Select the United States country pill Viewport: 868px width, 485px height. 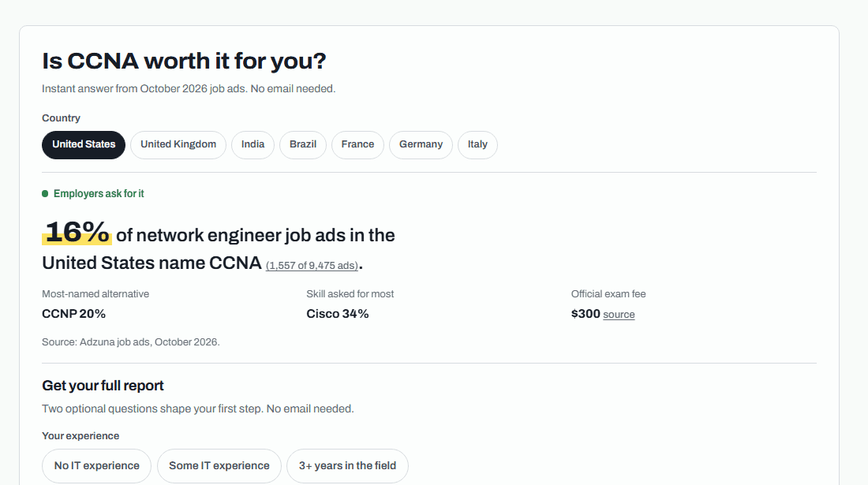[84, 145]
